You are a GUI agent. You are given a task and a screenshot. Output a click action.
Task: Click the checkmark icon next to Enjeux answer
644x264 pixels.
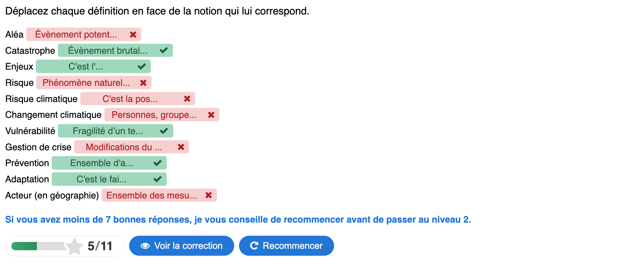pyautogui.click(x=142, y=67)
